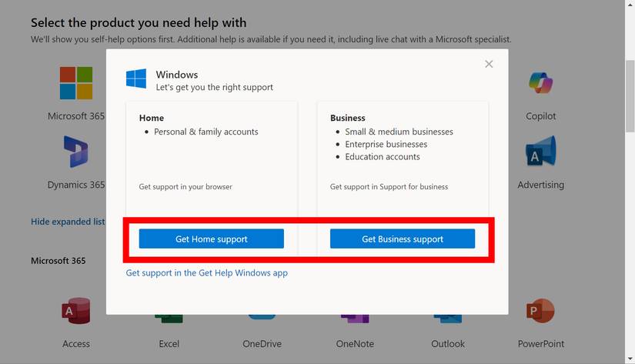This screenshot has height=364, width=635.
Task: Click the Windows logo in the dialog
Action: tap(136, 78)
